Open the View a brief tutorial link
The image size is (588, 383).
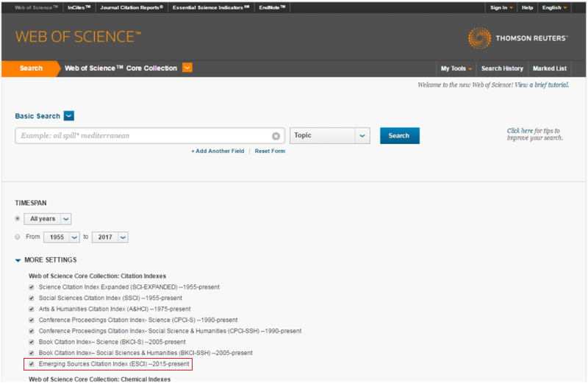[542, 85]
